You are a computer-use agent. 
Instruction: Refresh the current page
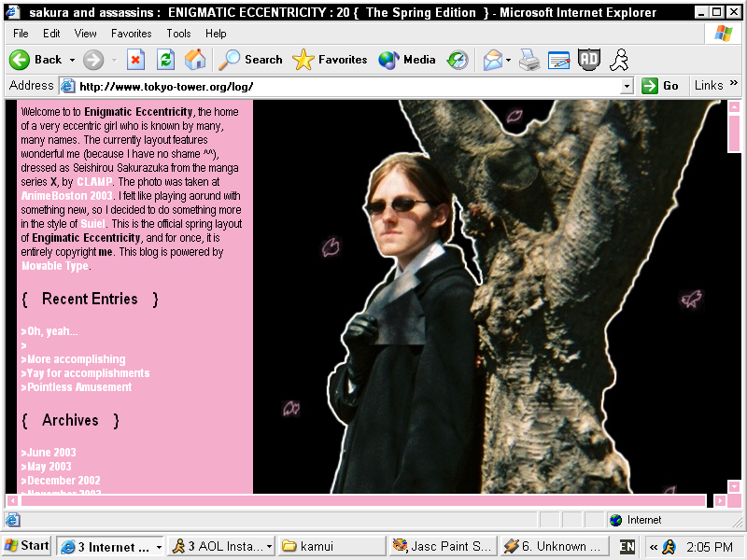click(x=166, y=60)
